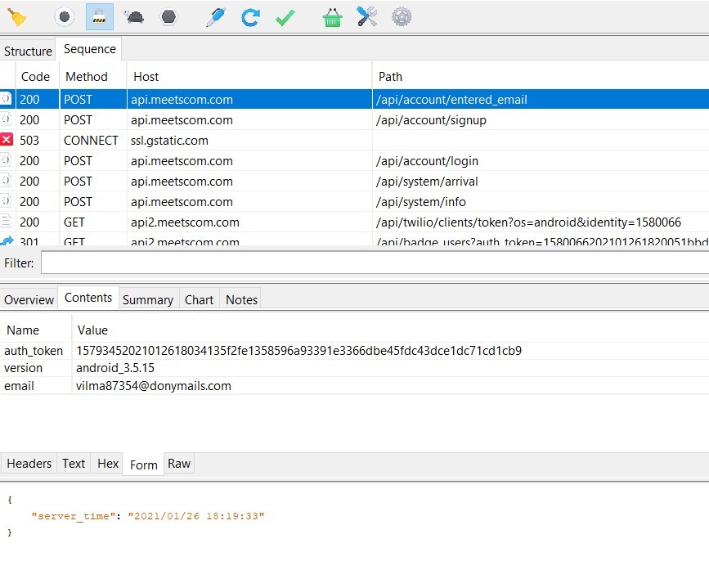Select the /api/account/signup request
The width and height of the screenshot is (709, 588).
point(355,120)
